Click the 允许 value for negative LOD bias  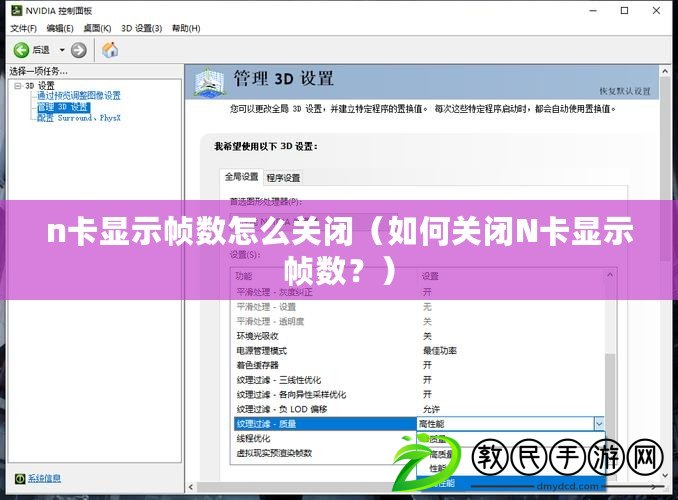(431, 409)
